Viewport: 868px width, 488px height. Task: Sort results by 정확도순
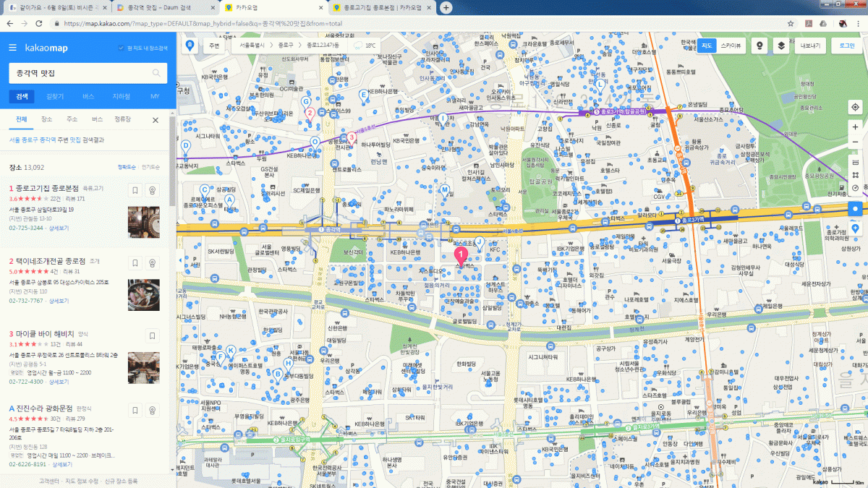point(127,167)
